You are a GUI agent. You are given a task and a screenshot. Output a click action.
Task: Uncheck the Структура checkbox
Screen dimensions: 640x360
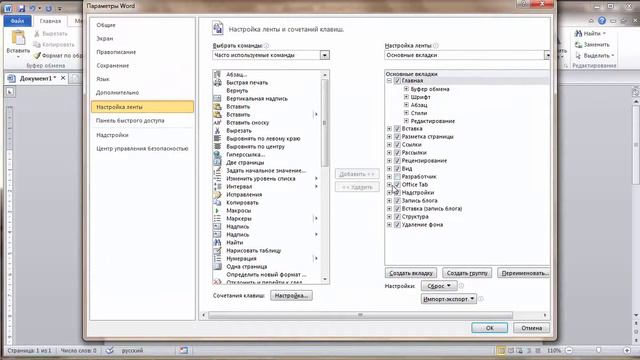pos(397,217)
